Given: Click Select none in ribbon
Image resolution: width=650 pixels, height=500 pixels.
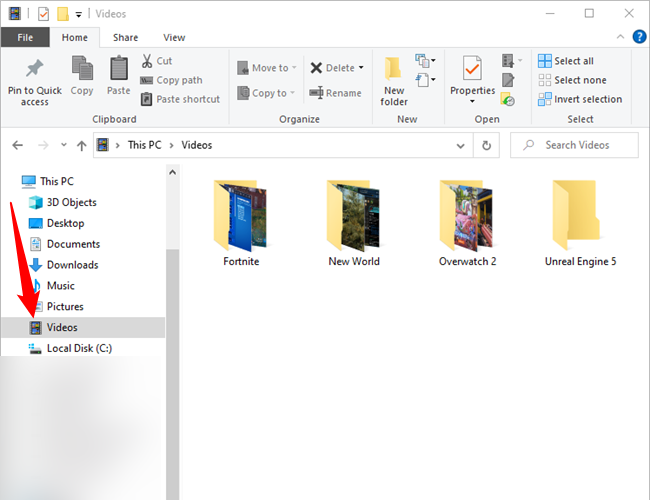Looking at the screenshot, I should pos(572,80).
